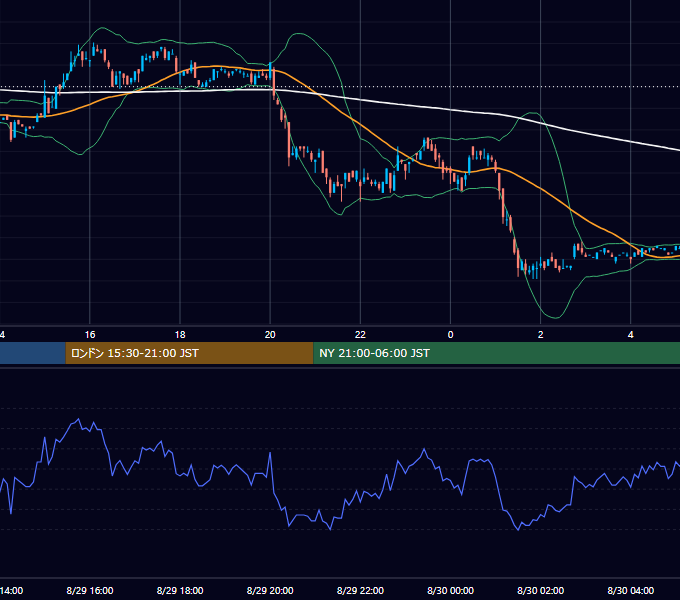Click the 16 hour label on price chart axis
Viewport: 680px width, 600px height.
tap(90, 335)
